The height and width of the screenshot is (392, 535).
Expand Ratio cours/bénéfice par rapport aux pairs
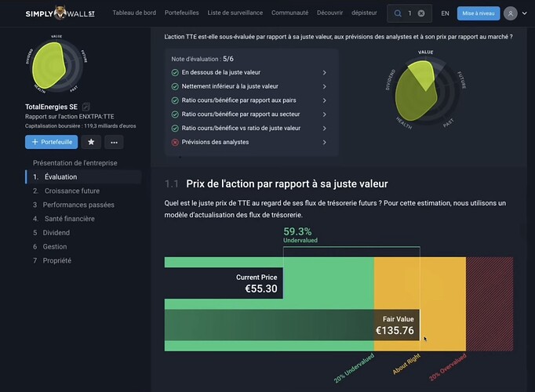pyautogui.click(x=249, y=100)
